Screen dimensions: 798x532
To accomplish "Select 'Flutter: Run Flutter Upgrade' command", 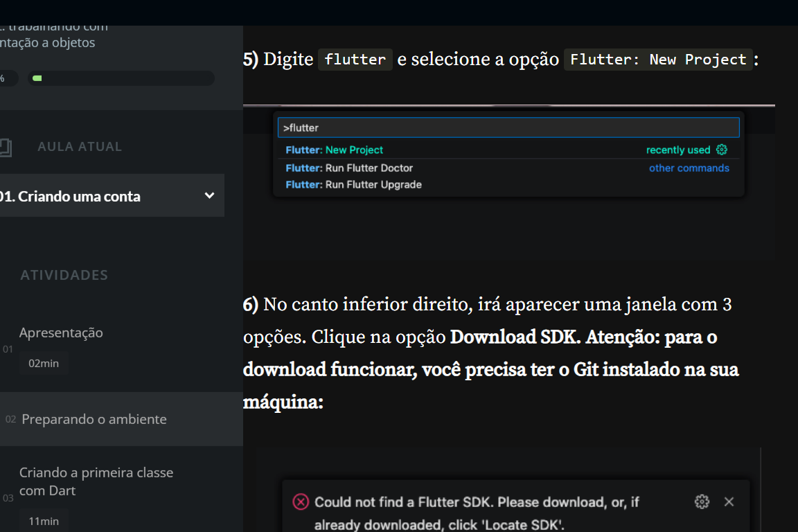I will coord(508,185).
